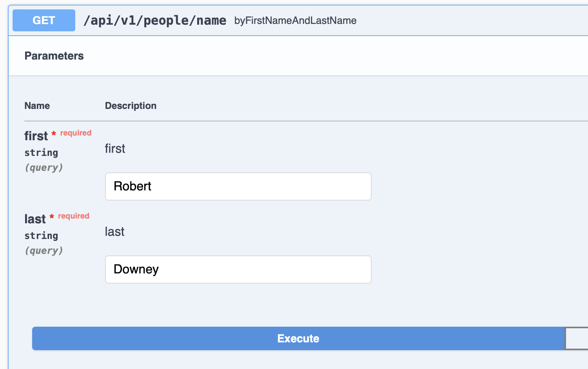Focus the last name field containing Downey

pyautogui.click(x=238, y=270)
